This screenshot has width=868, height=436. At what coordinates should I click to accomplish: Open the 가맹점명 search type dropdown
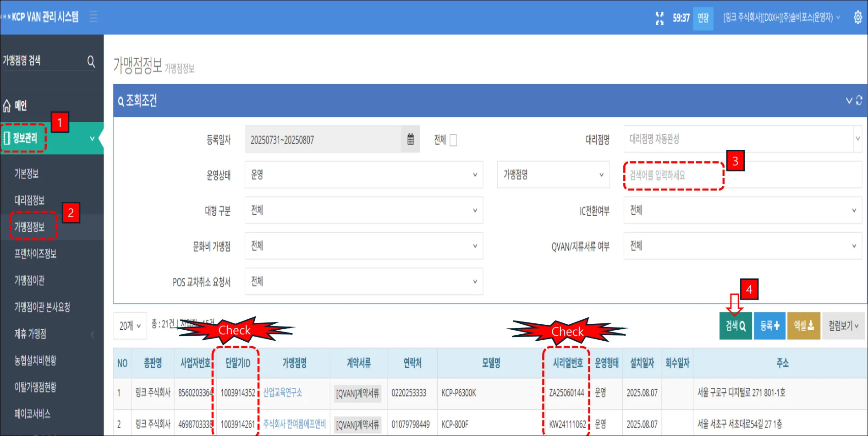click(x=553, y=174)
